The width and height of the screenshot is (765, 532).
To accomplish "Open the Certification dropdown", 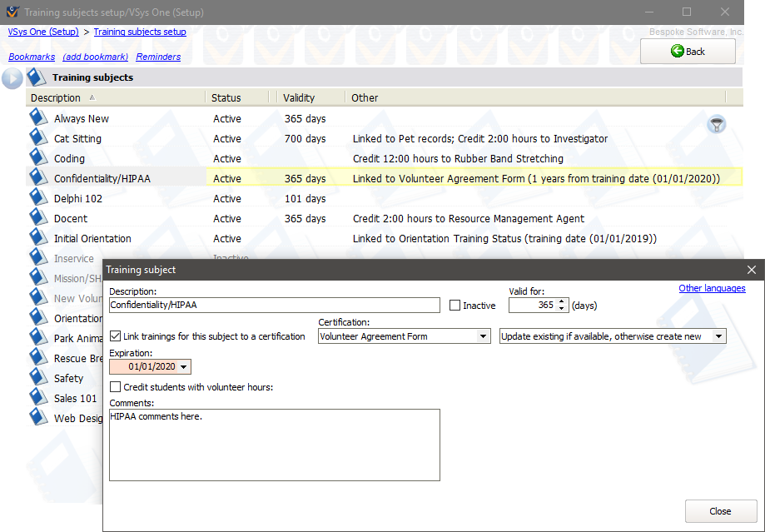I will (484, 336).
